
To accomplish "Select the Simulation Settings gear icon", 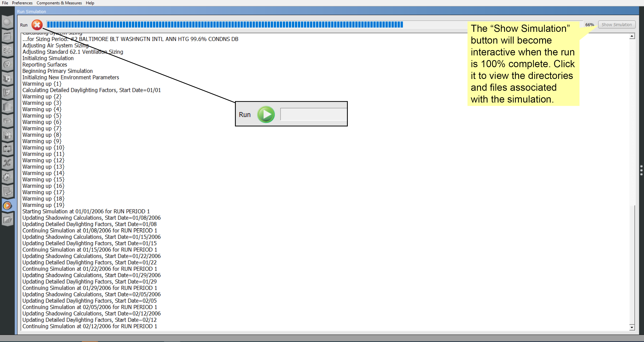I will [7, 177].
